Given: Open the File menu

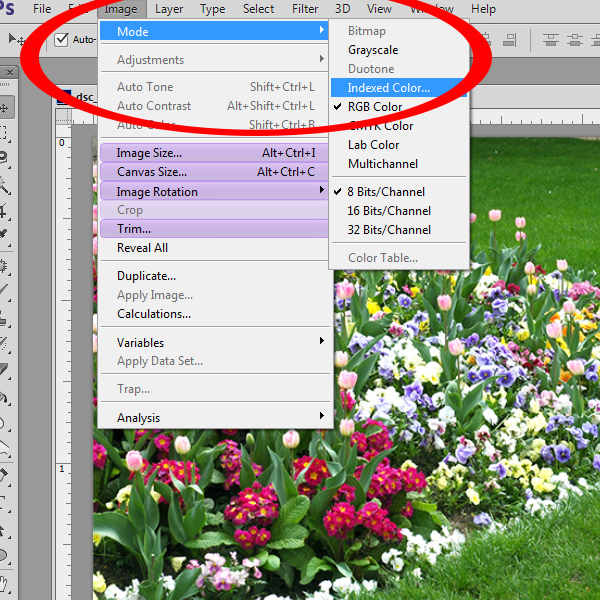Looking at the screenshot, I should [x=42, y=9].
